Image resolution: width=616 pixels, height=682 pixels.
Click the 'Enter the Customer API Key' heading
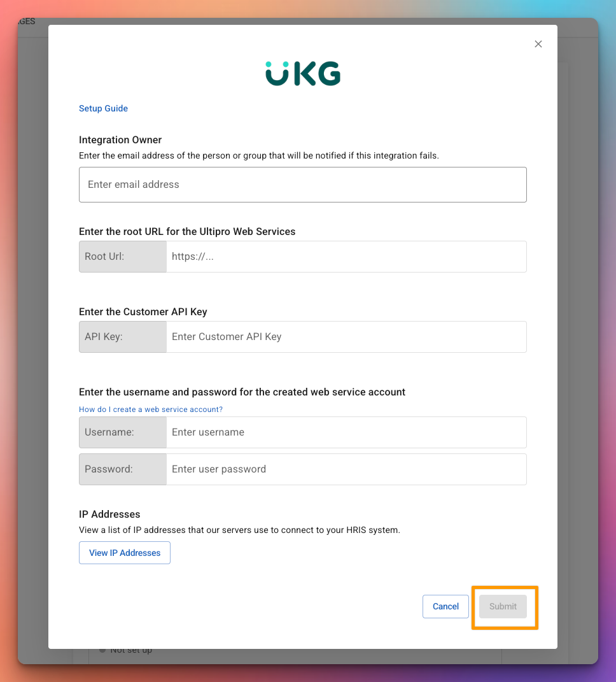click(143, 312)
